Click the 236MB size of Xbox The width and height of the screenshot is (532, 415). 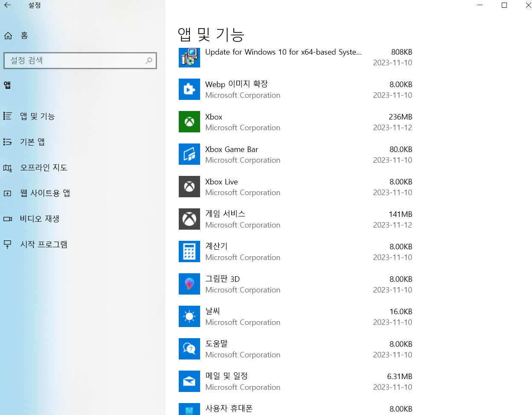click(400, 117)
